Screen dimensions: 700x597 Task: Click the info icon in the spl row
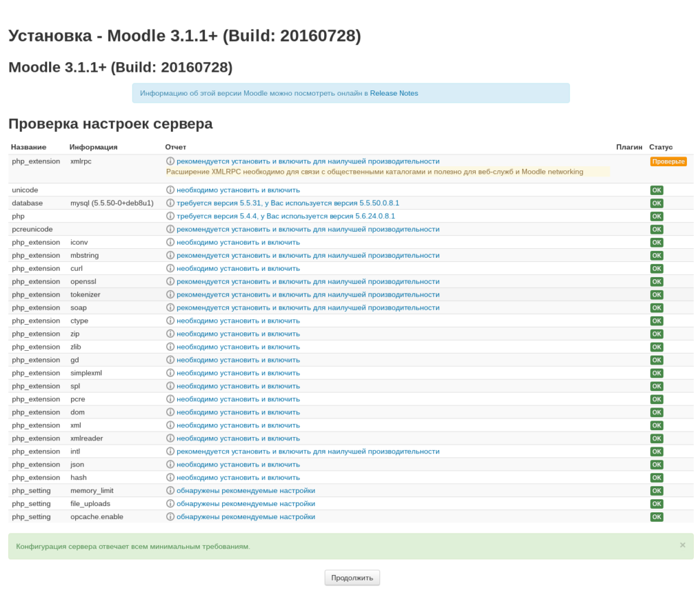pyautogui.click(x=170, y=386)
